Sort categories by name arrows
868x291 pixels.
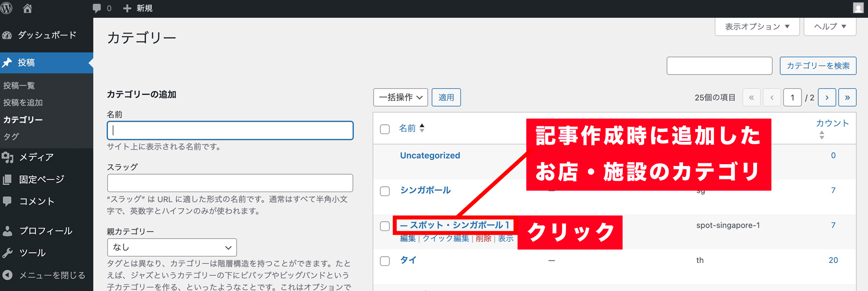(422, 128)
